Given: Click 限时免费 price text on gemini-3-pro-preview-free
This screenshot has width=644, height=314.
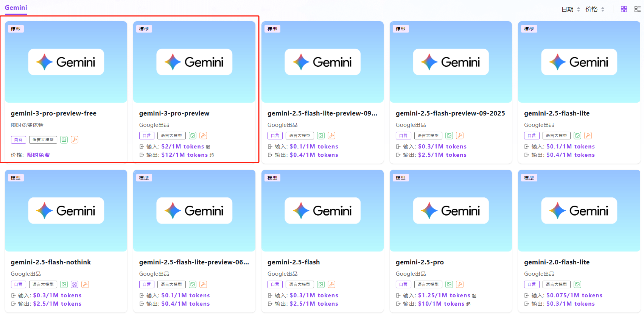Looking at the screenshot, I should [x=38, y=155].
